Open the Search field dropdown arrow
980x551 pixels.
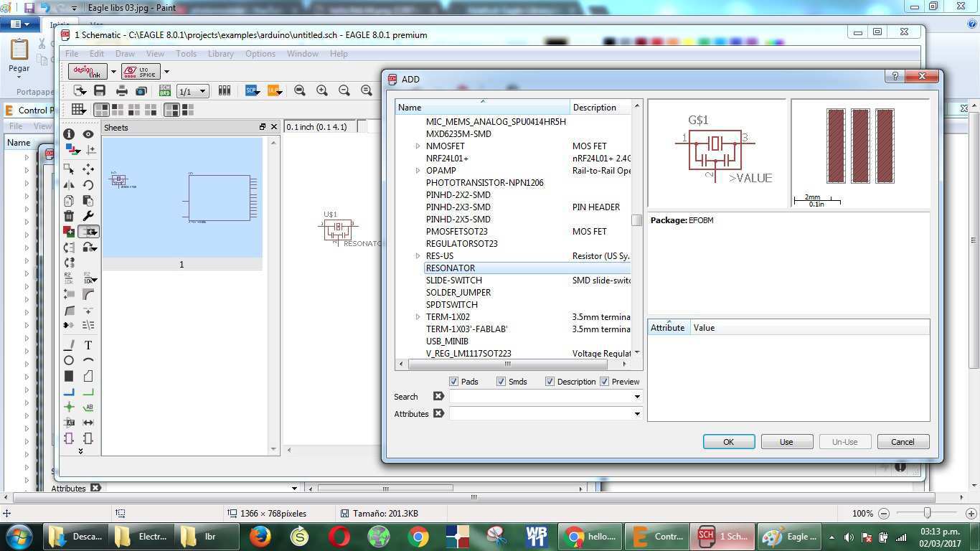636,397
